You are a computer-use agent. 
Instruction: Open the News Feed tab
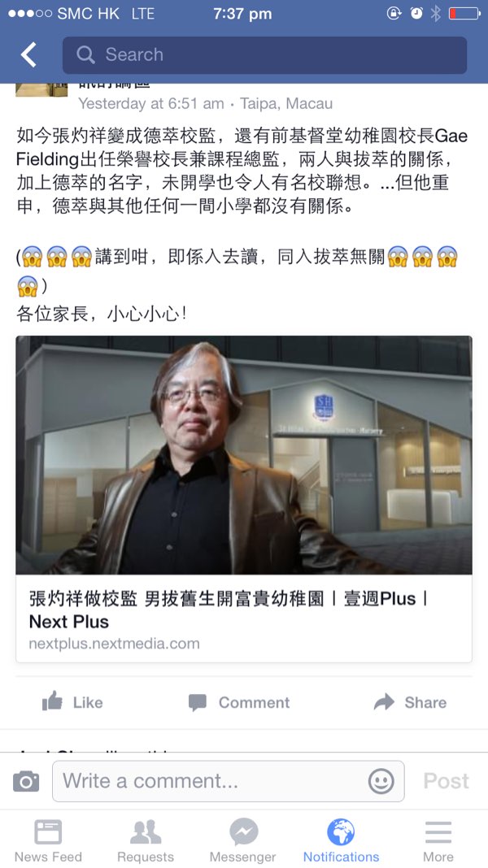48,840
